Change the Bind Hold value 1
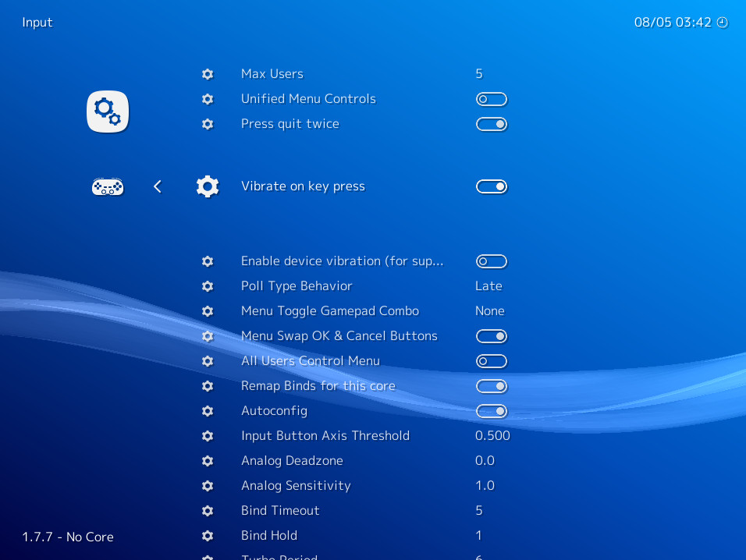Viewport: 746px width, 560px height. coord(478,536)
